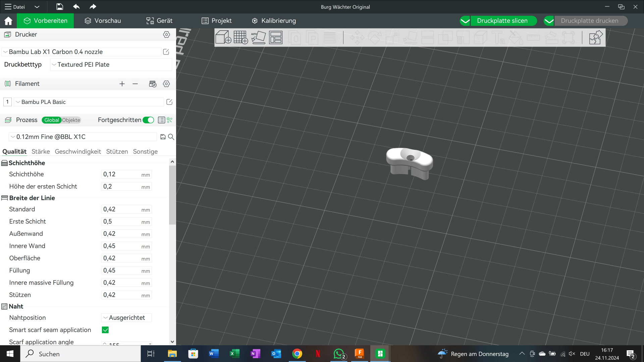This screenshot has height=362, width=644.
Task: Click the save process preset icon
Action: pos(163,137)
